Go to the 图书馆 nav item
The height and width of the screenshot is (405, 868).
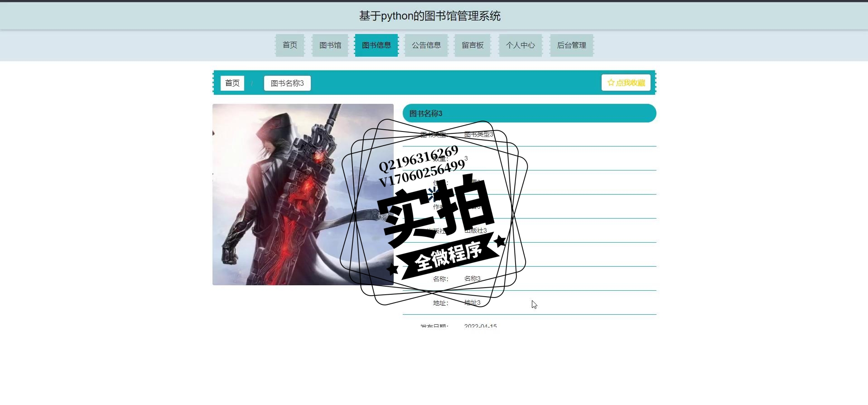click(x=330, y=45)
